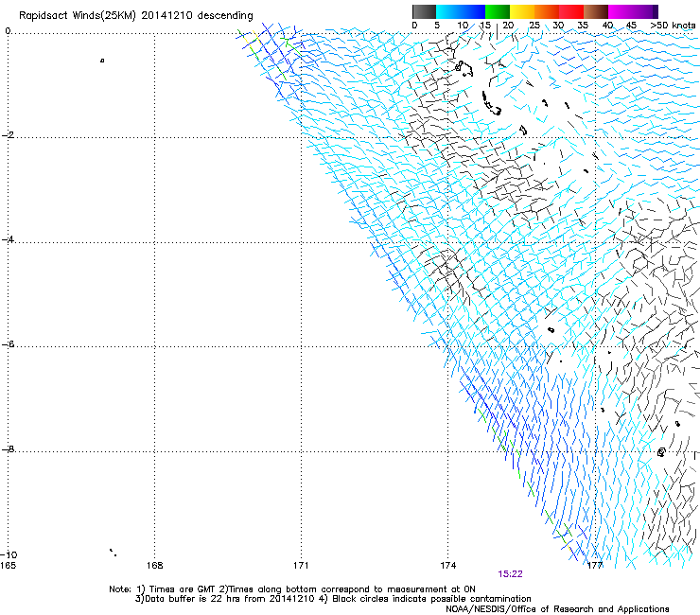The height and width of the screenshot is (615, 700).
Task: Click the title 'Rapidscat Winds(25KM) 20141210 descending'
Action: 135,16
